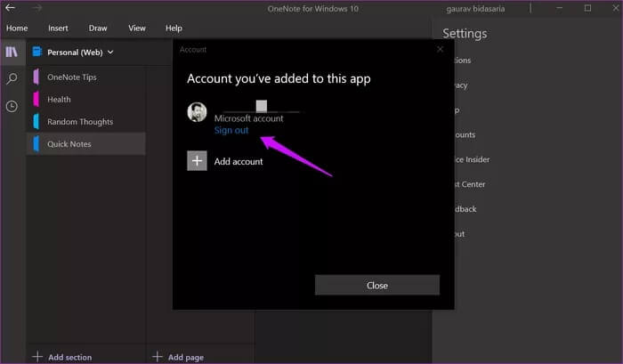Click the Personal (Web) notebook icon
Screen dimensions: 623x364
37,52
